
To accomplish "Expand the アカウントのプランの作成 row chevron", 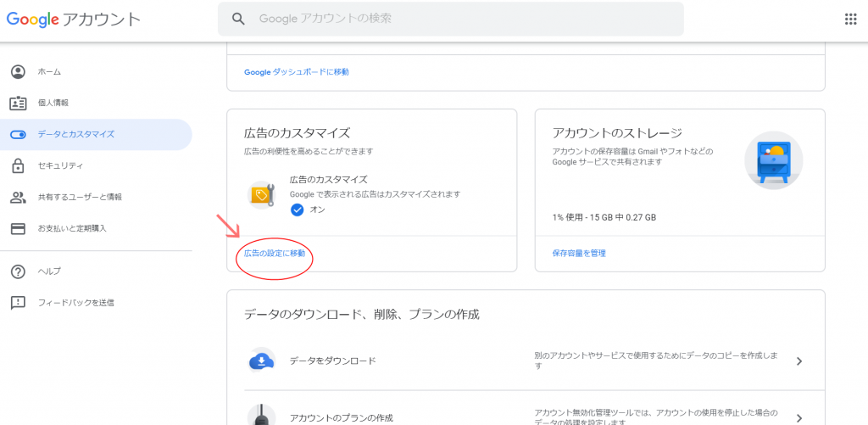I will 798,418.
